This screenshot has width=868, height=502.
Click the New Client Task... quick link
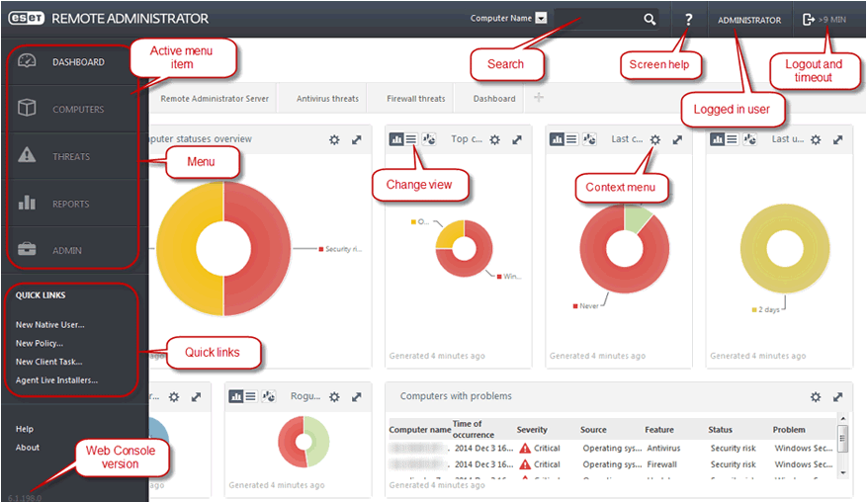[48, 362]
